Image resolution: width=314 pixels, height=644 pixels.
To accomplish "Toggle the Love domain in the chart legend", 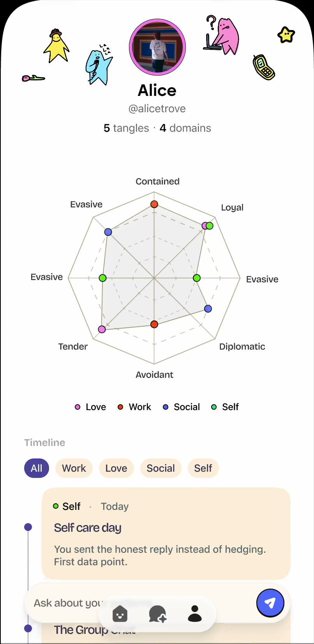I will coord(90,407).
